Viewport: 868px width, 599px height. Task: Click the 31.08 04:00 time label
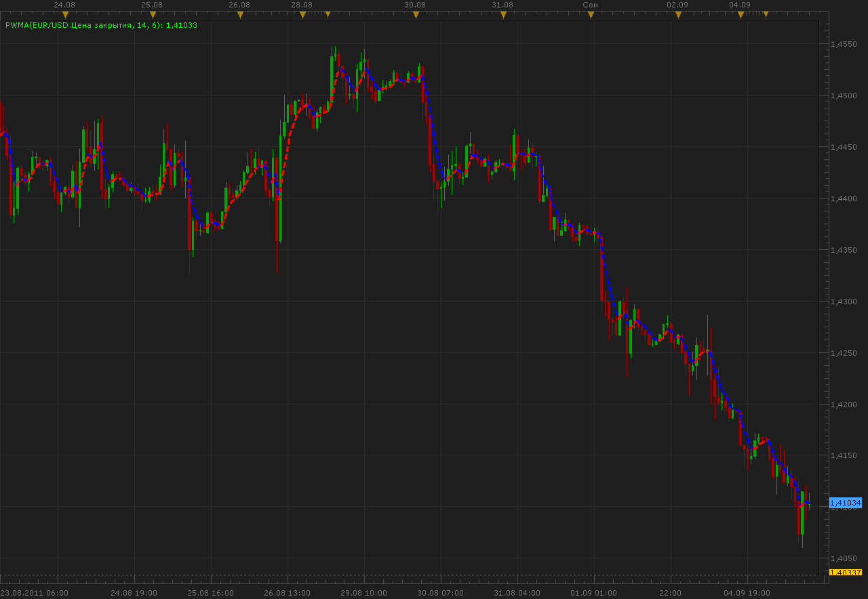(517, 593)
